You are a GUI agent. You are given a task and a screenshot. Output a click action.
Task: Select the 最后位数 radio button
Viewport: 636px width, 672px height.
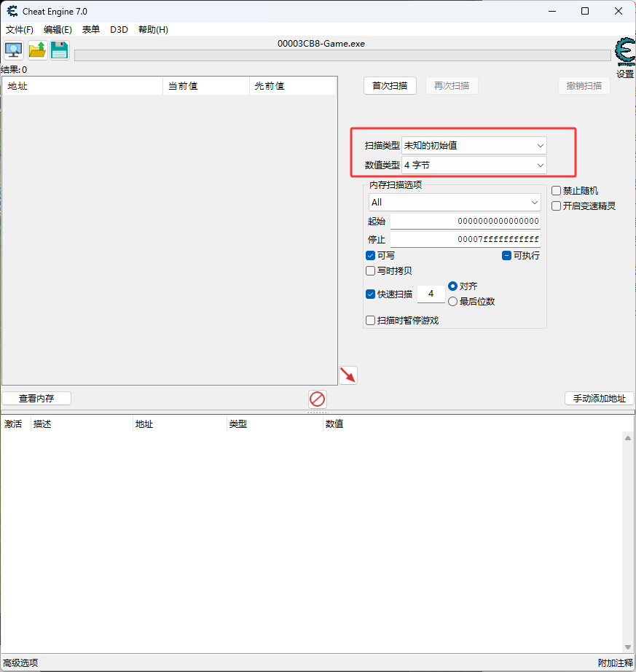point(452,302)
